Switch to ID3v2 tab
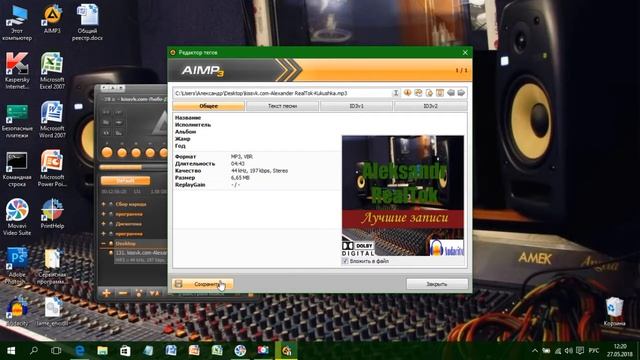Screen dimensions: 640x360 click(430, 106)
